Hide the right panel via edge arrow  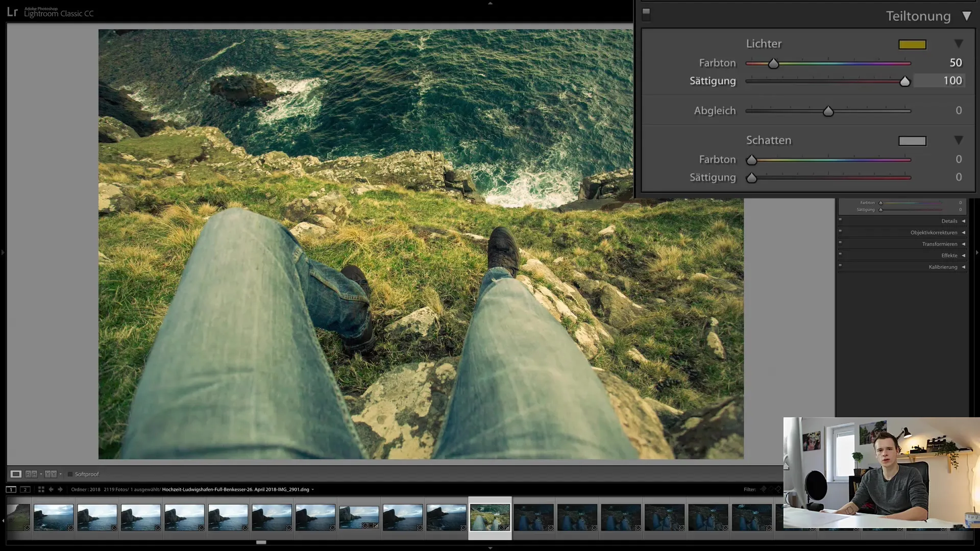pyautogui.click(x=977, y=252)
